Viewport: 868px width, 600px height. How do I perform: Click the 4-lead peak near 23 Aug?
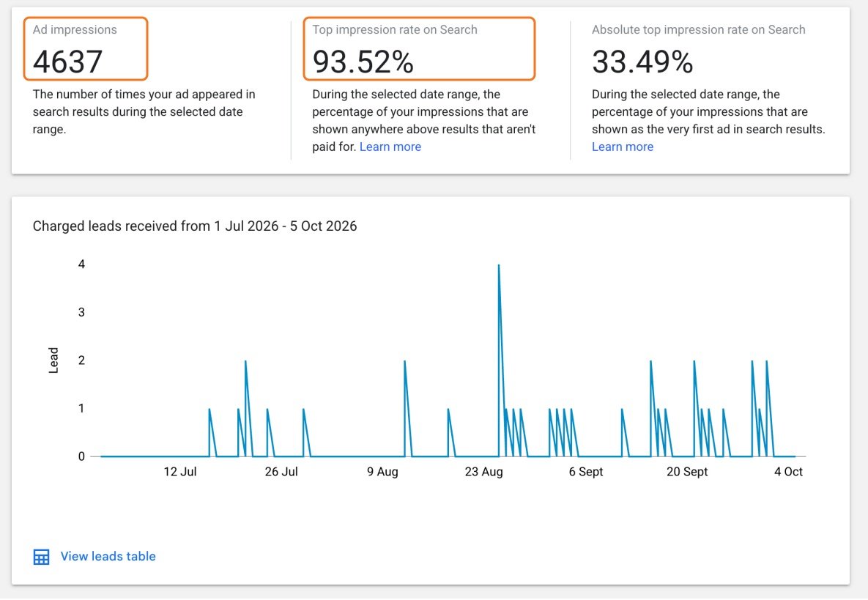[499, 265]
